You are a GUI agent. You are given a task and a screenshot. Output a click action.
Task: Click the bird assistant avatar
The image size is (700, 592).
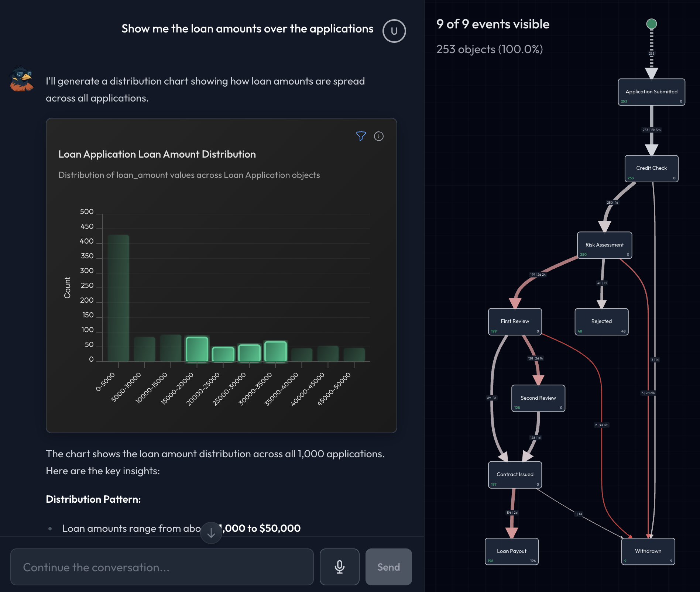(22, 79)
